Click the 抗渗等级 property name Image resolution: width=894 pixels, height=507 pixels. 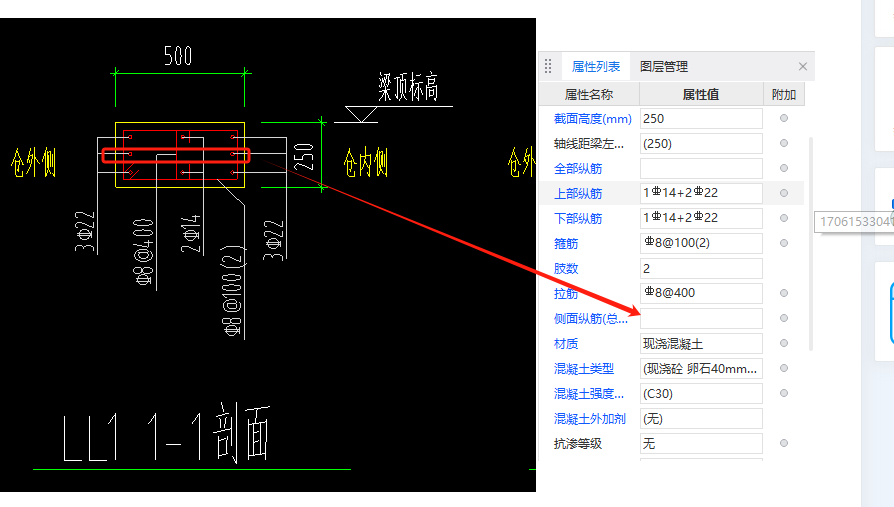578,444
